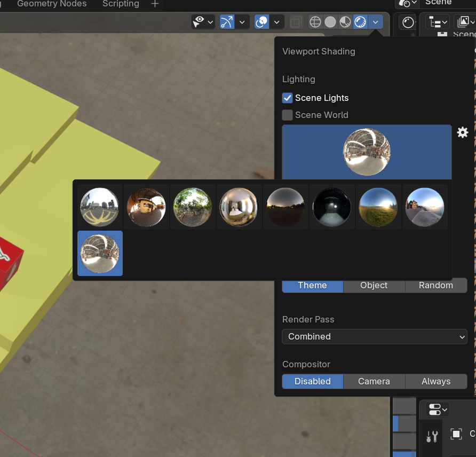
Task: Select Material Preview shading mode
Action: (x=345, y=22)
